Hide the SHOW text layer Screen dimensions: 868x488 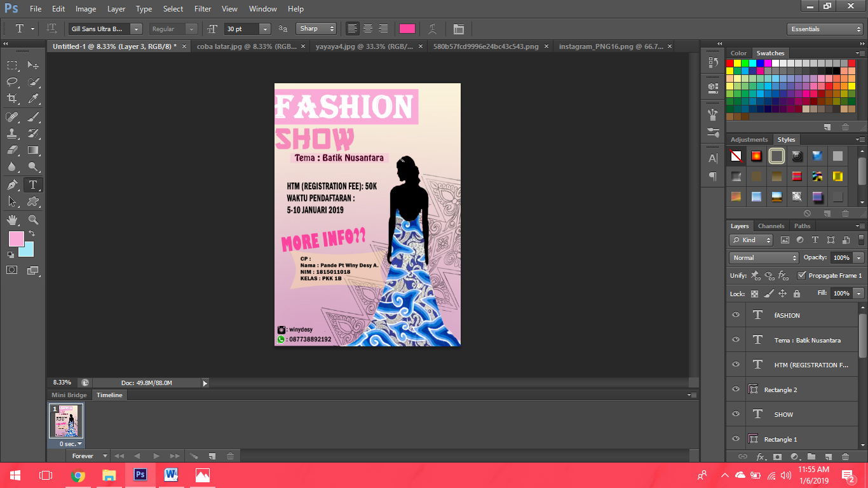click(x=736, y=414)
